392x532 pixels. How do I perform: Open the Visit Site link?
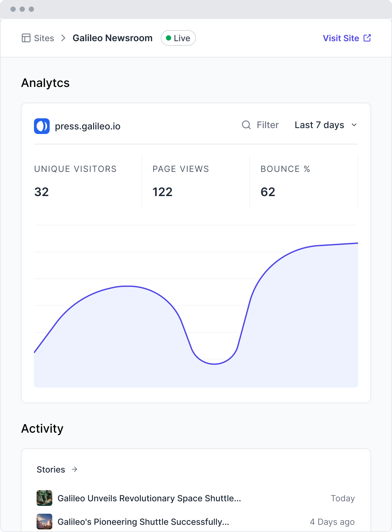pyautogui.click(x=341, y=38)
